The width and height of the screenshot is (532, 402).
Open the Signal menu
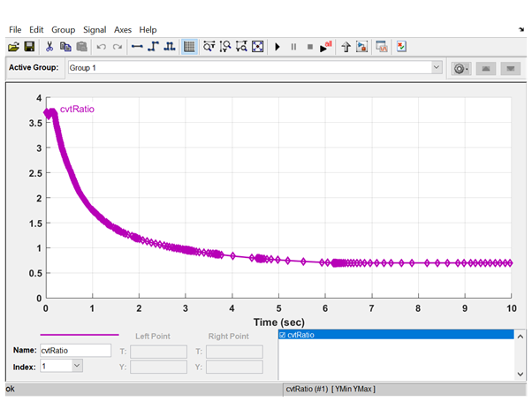click(x=95, y=29)
